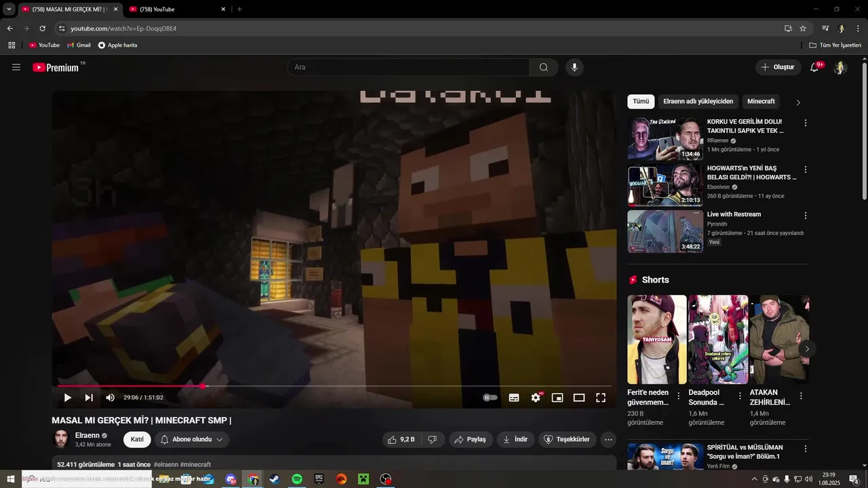
Task: Open the Apple harita bookmark
Action: point(117,45)
